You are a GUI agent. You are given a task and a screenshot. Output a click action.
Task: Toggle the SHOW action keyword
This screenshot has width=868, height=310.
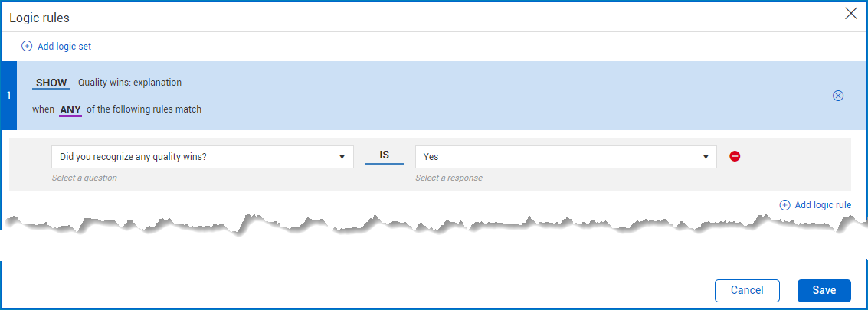(52, 83)
